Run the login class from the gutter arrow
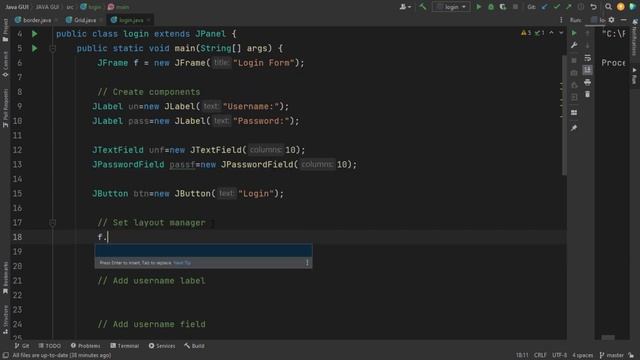Viewport: 640px width, 360px height. coord(35,34)
